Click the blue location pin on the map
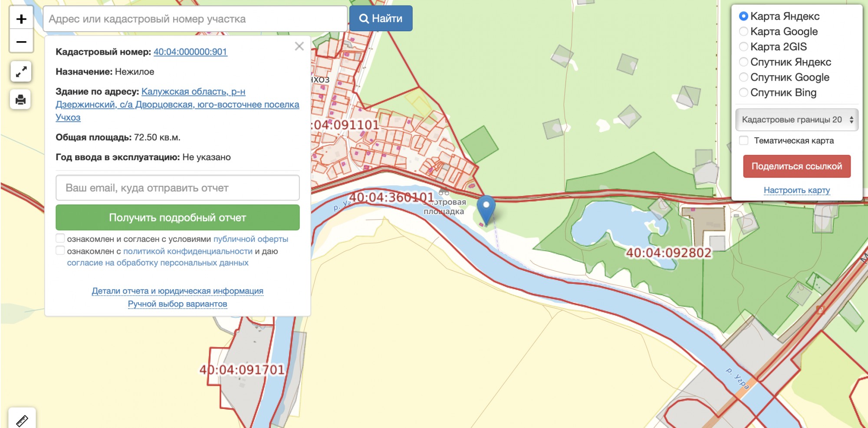This screenshot has height=428, width=868. pos(486,208)
